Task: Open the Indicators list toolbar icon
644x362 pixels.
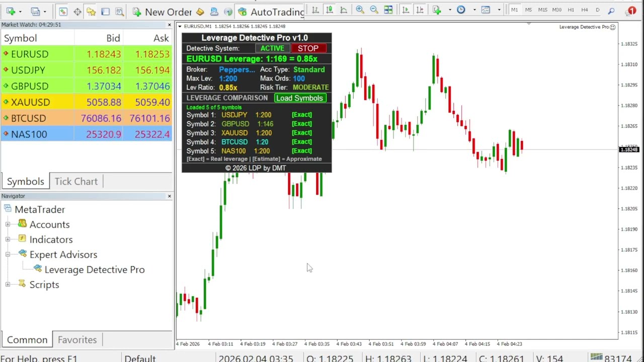Action: [x=437, y=10]
